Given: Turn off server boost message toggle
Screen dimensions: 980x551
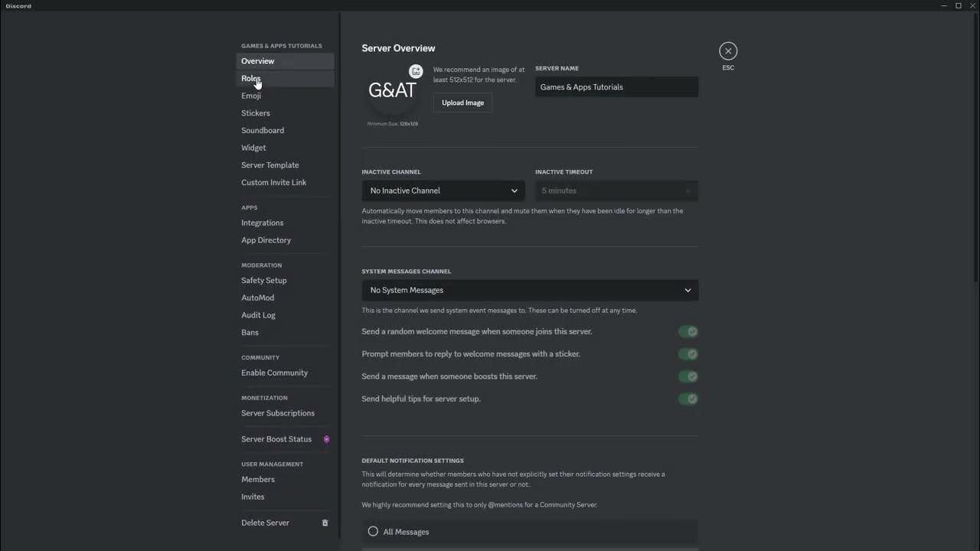Looking at the screenshot, I should point(688,377).
